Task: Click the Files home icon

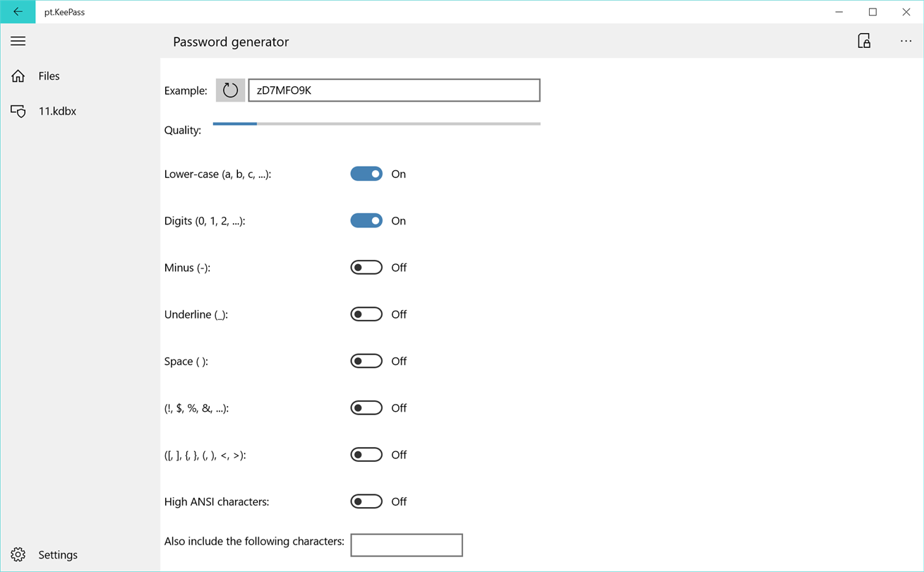Action: pyautogui.click(x=18, y=76)
